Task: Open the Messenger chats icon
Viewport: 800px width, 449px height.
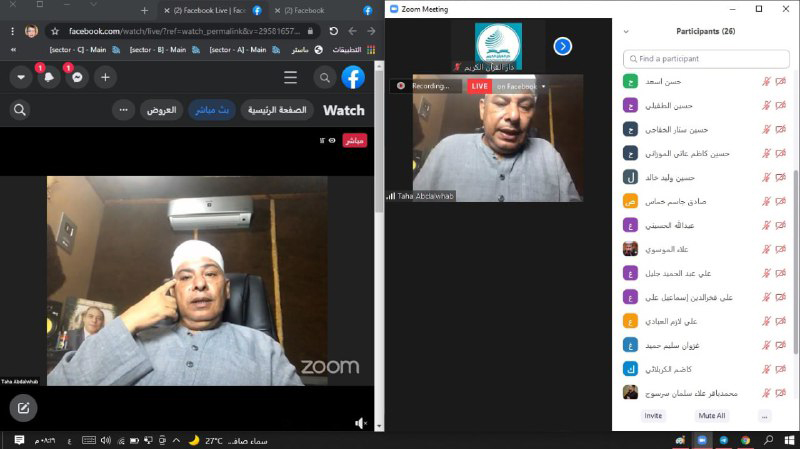Action: (x=77, y=78)
